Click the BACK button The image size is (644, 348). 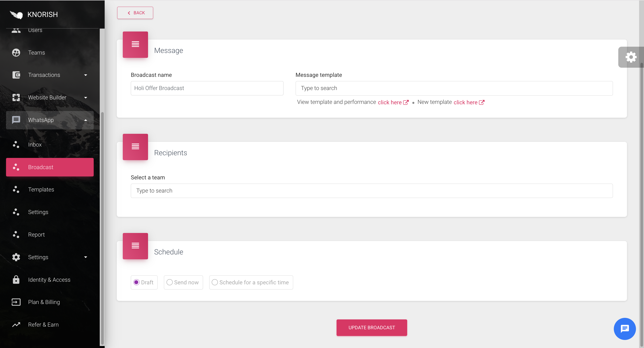tap(135, 13)
